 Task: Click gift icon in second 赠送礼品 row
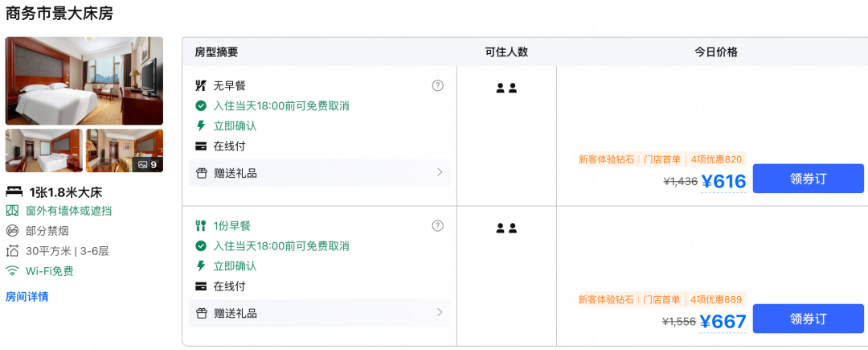tap(202, 314)
